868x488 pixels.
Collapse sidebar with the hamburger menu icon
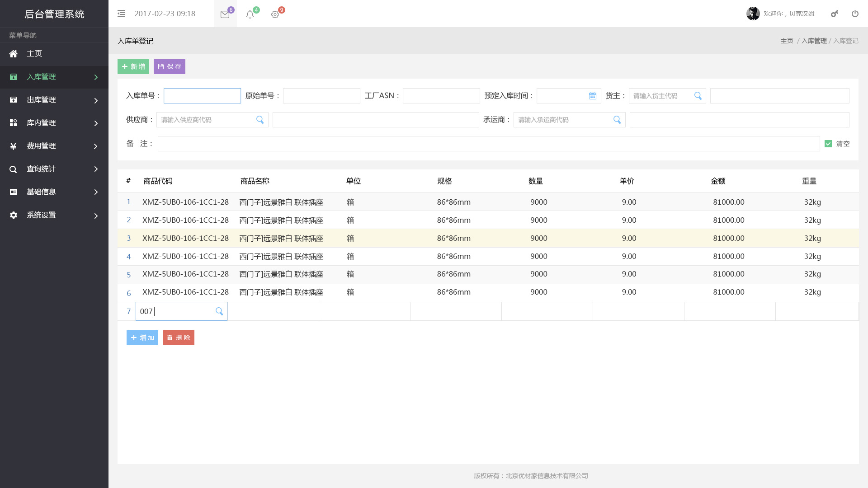point(121,14)
